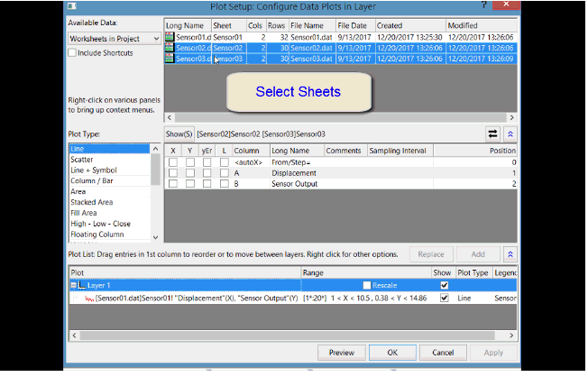Screen dimensions: 588x377
Task: Uncheck Show for Sensor01 plot
Action: 445,299
